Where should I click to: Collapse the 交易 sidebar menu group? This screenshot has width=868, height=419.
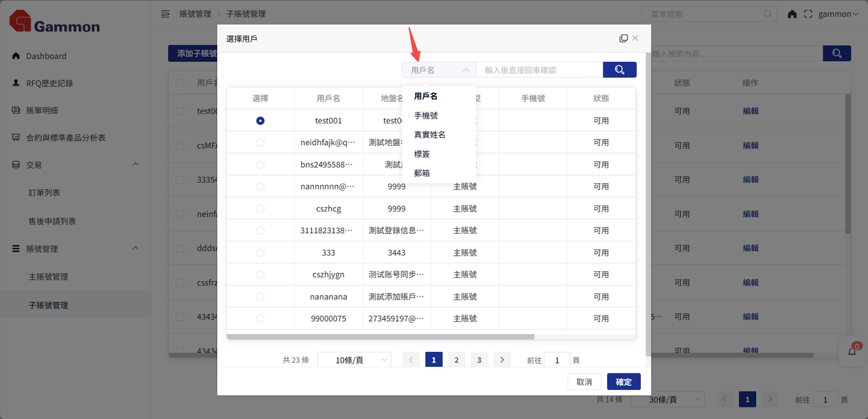tap(135, 165)
